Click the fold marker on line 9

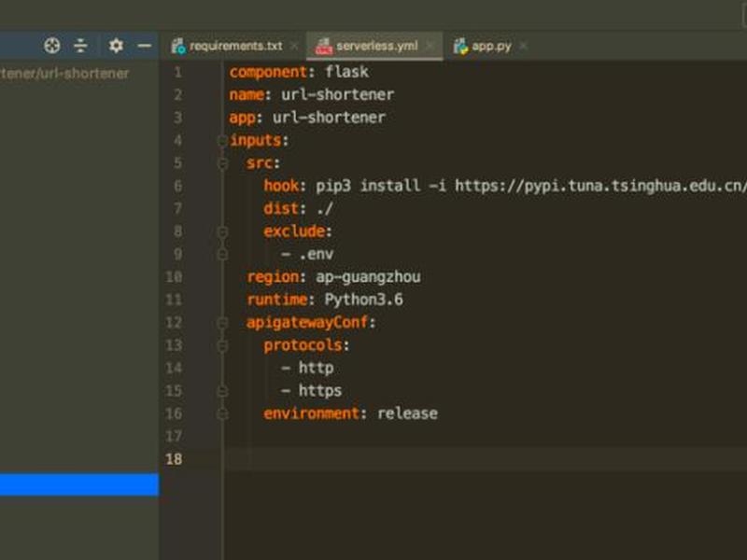[222, 254]
